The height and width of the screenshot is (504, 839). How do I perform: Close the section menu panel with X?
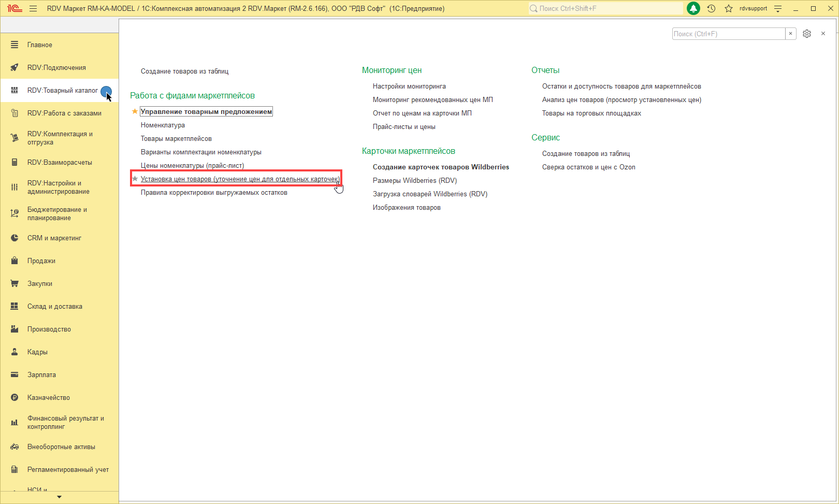coord(823,34)
